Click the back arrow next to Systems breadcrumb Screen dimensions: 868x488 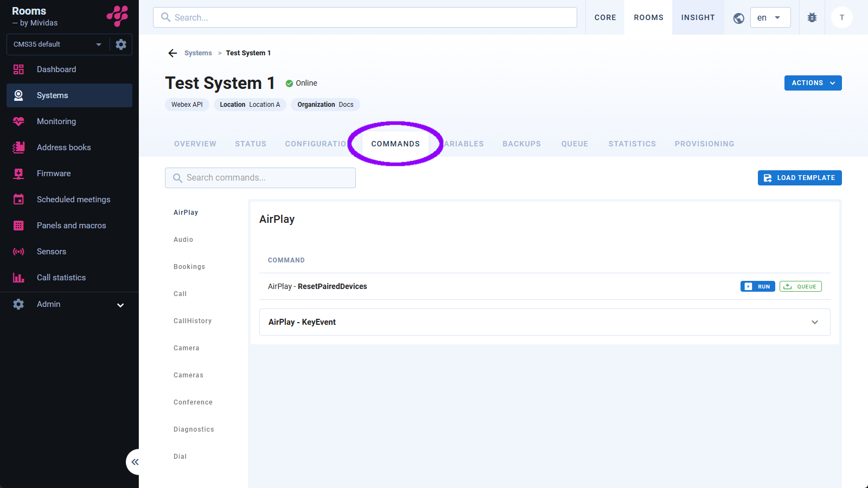coord(173,53)
